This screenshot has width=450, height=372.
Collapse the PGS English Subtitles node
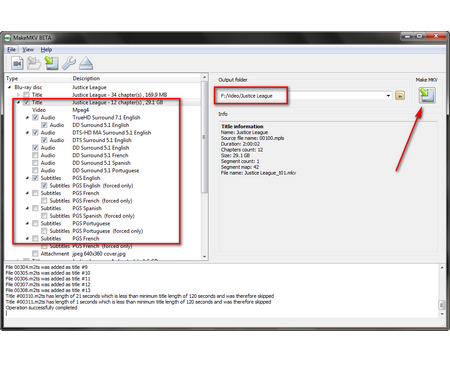coord(27,178)
